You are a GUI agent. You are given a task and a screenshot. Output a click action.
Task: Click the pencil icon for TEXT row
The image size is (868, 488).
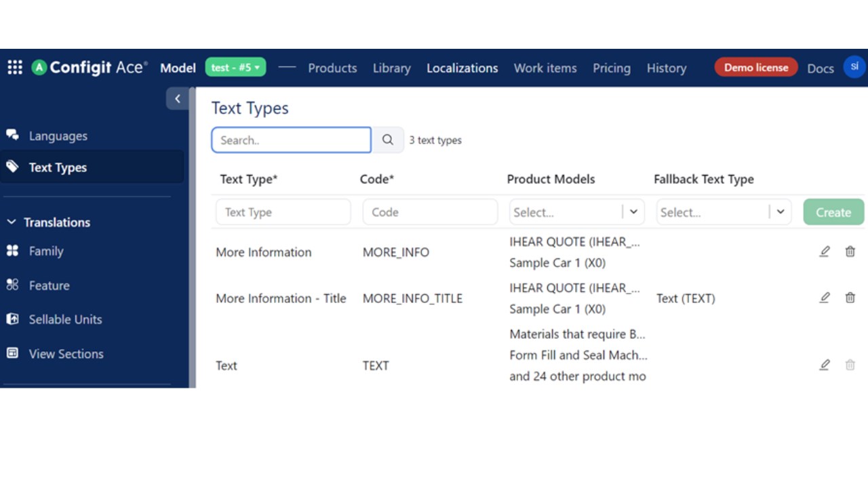825,365
